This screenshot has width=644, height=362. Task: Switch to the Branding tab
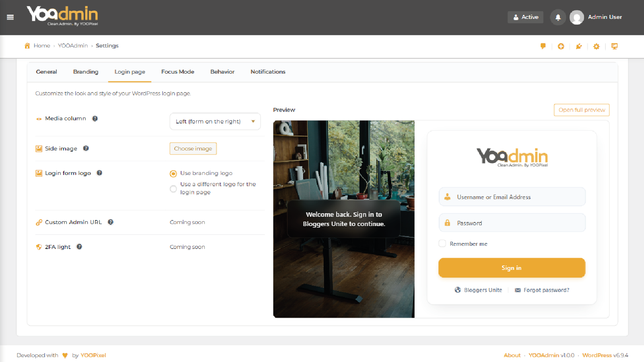click(x=85, y=72)
